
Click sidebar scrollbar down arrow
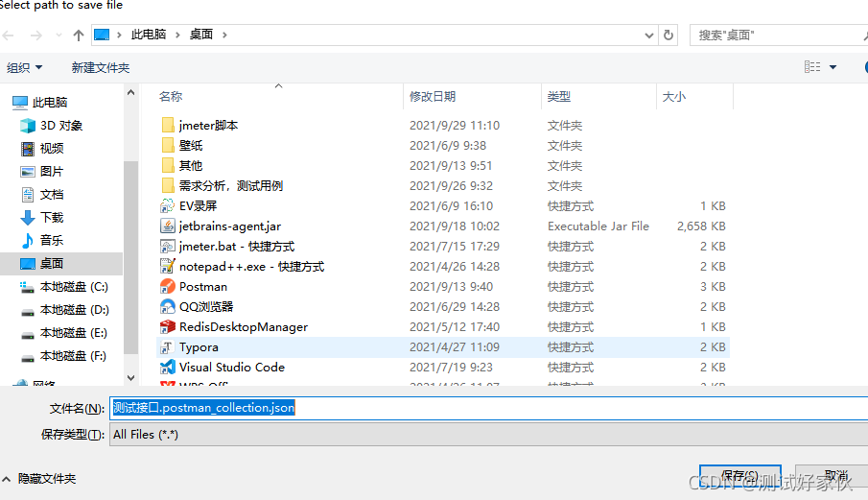pos(130,378)
